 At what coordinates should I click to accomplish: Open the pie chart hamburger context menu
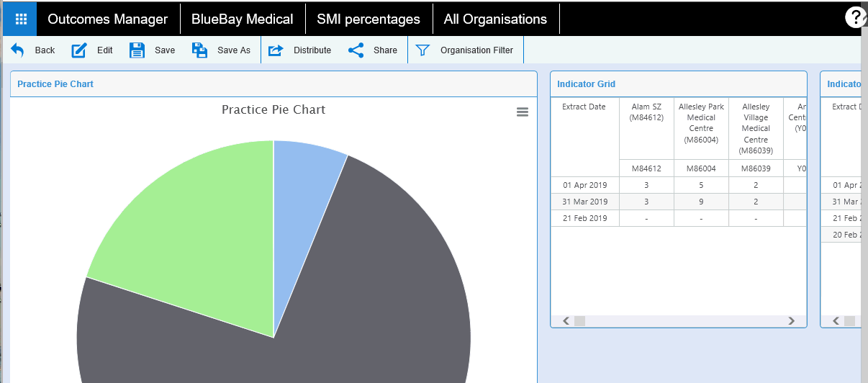coord(523,112)
